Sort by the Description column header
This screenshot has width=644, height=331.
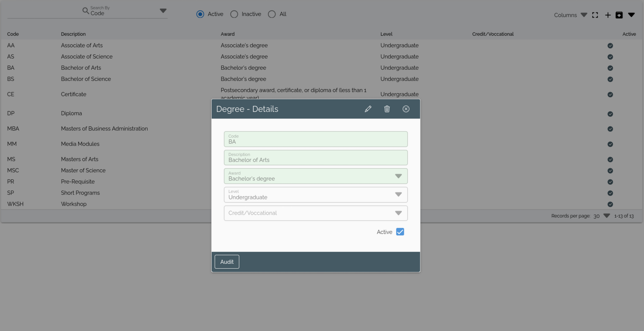pyautogui.click(x=73, y=34)
